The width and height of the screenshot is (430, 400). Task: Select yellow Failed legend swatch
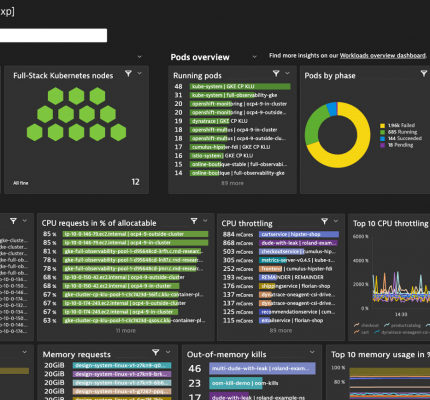pyautogui.click(x=382, y=126)
